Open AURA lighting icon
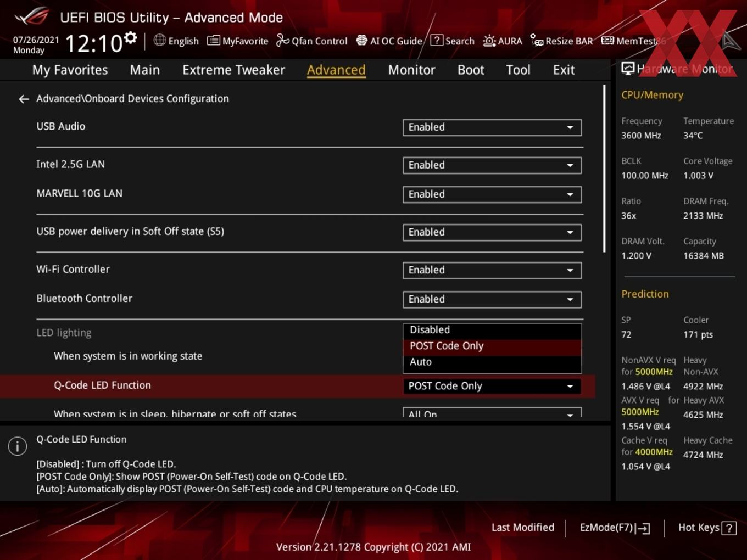This screenshot has height=560, width=747. coord(489,41)
